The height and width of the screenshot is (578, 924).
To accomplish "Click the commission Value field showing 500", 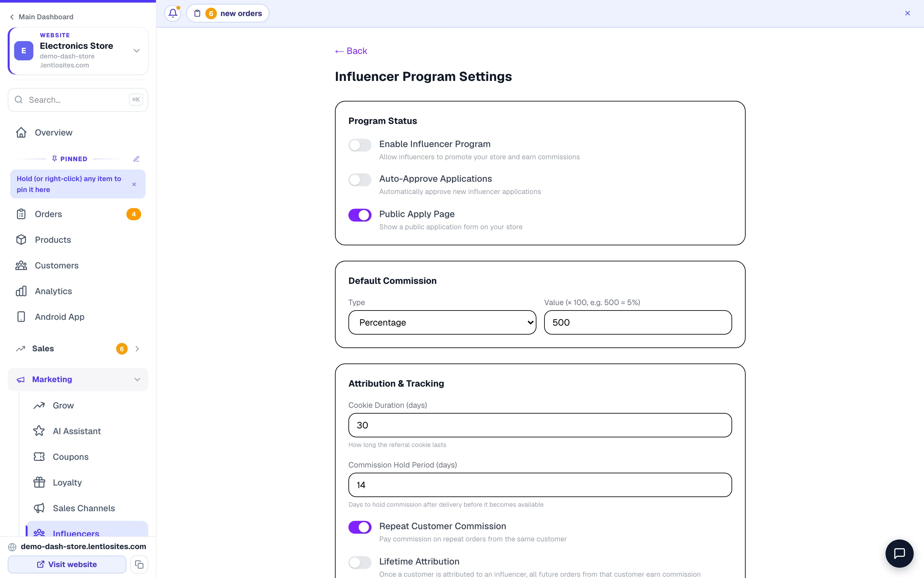I will [x=637, y=322].
